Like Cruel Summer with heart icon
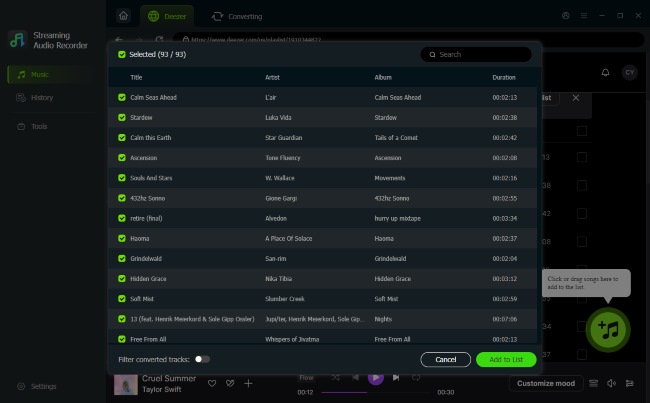650x403 pixels. (212, 384)
